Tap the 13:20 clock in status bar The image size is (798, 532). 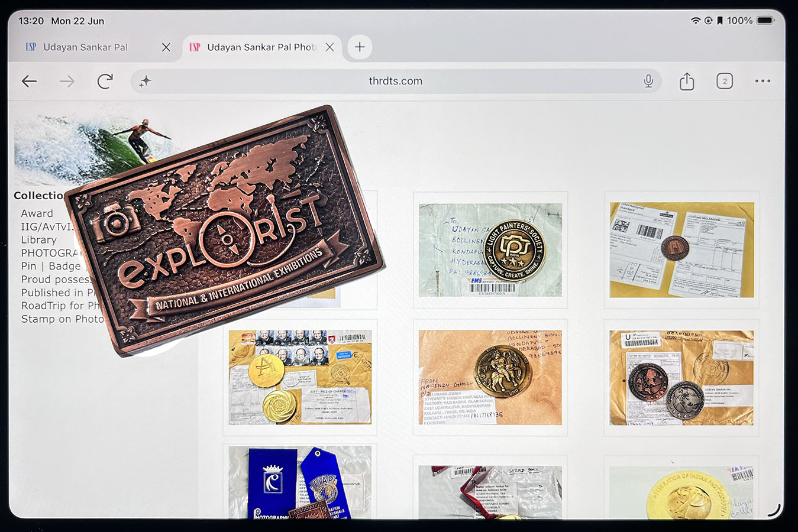31,21
